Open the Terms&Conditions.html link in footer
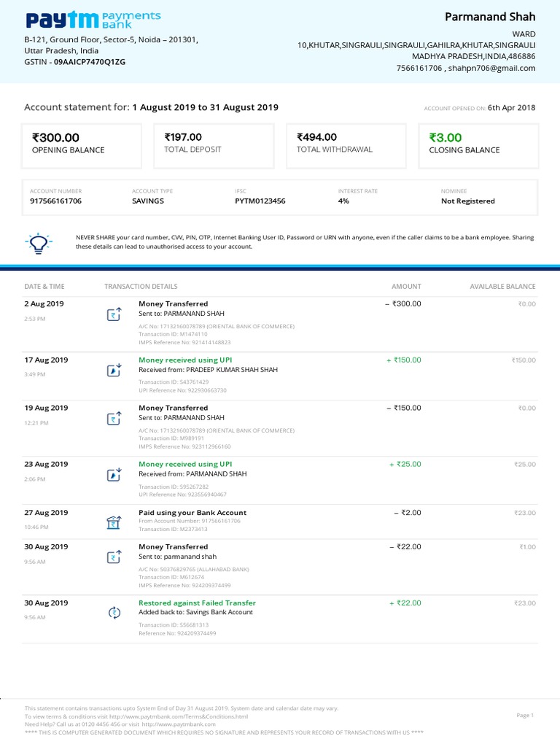The image size is (560, 747). [x=188, y=716]
